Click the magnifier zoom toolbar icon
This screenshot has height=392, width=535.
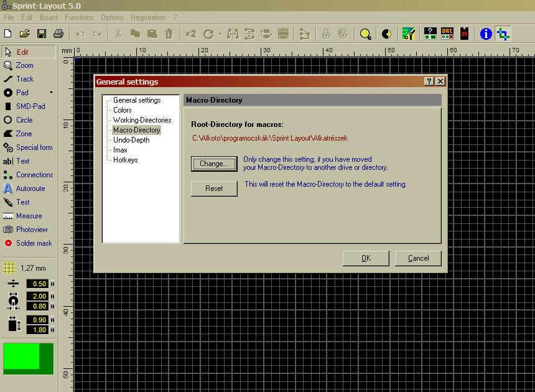365,34
